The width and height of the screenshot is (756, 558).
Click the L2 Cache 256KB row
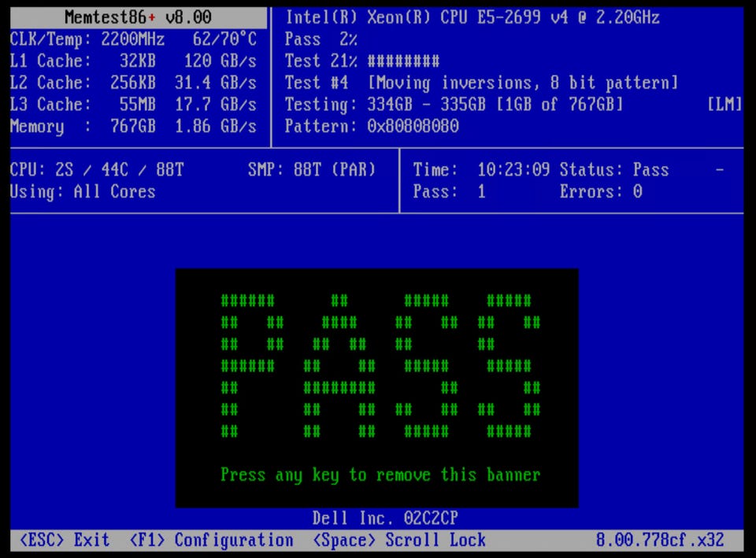pyautogui.click(x=133, y=83)
